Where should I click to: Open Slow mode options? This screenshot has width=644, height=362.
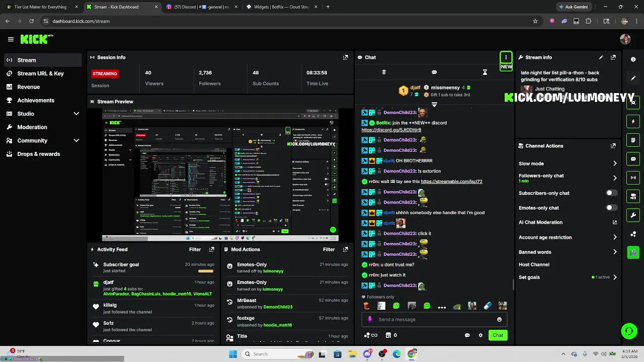568,163
